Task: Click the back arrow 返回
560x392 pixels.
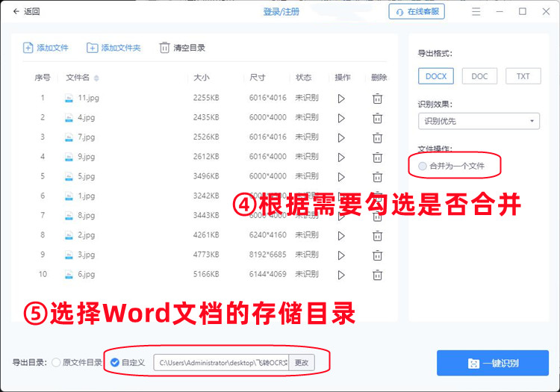Action: click(16, 11)
